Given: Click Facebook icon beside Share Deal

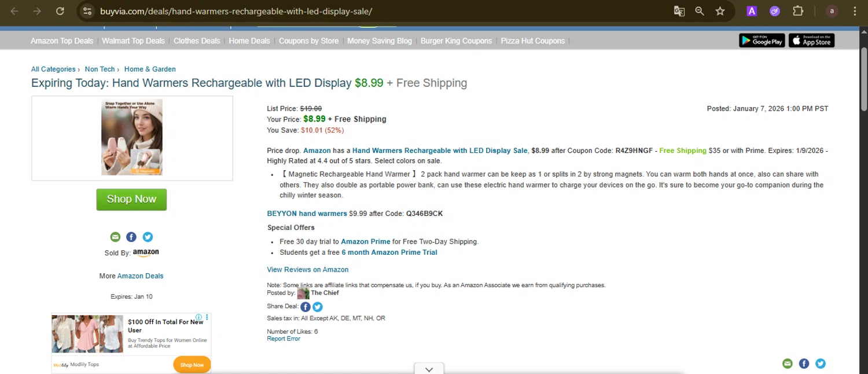Looking at the screenshot, I should [306, 307].
